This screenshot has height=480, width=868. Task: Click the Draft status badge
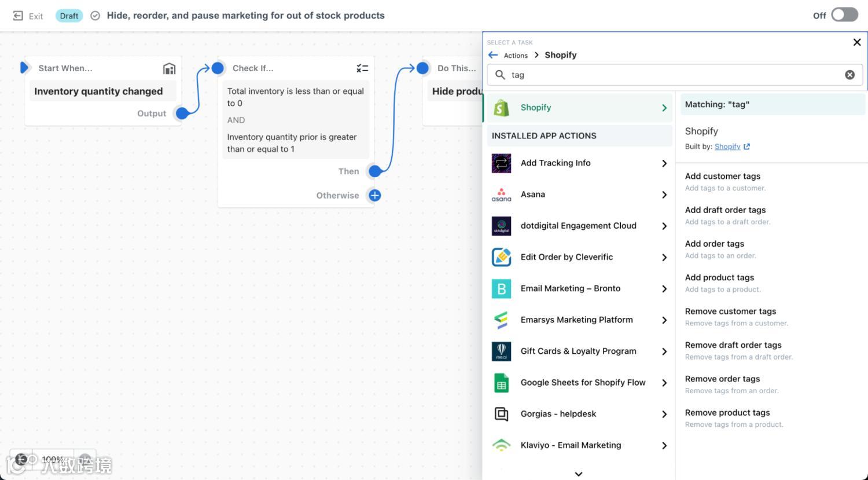(x=69, y=16)
